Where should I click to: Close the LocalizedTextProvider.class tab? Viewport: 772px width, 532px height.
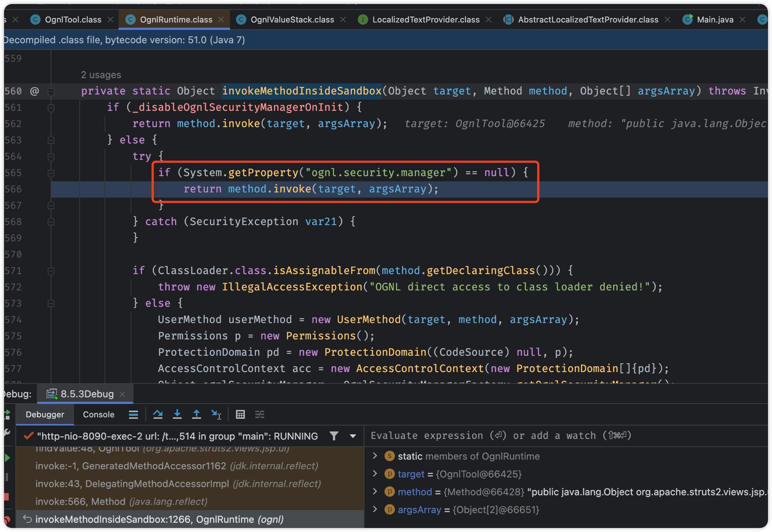[x=488, y=19]
